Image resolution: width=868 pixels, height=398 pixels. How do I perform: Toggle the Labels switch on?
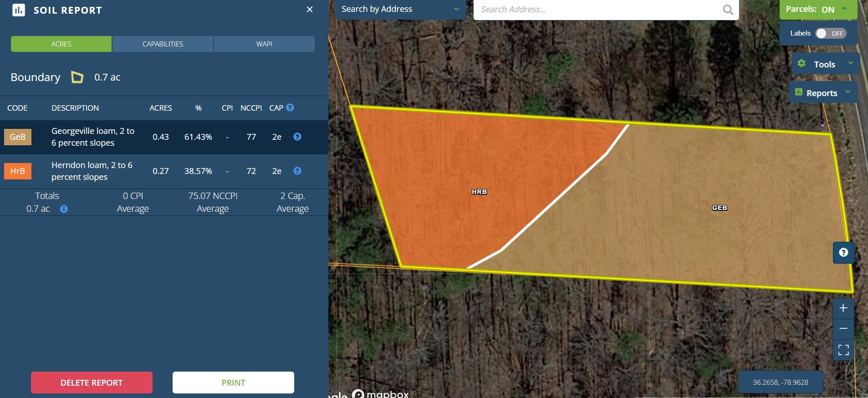tap(830, 33)
